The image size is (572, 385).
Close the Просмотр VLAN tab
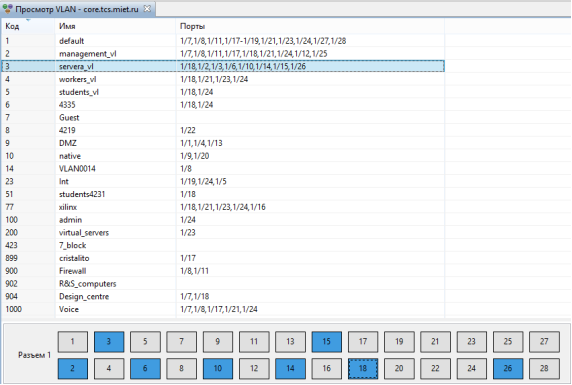147,8
